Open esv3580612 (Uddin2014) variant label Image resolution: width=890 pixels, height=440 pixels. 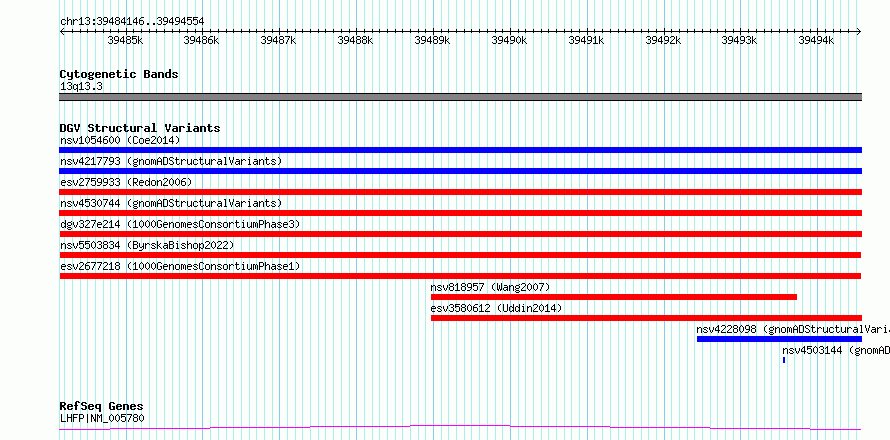point(496,308)
